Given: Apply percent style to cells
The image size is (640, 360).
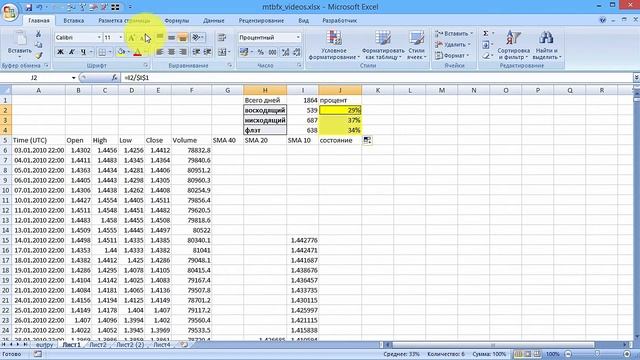Looking at the screenshot, I should [x=260, y=52].
